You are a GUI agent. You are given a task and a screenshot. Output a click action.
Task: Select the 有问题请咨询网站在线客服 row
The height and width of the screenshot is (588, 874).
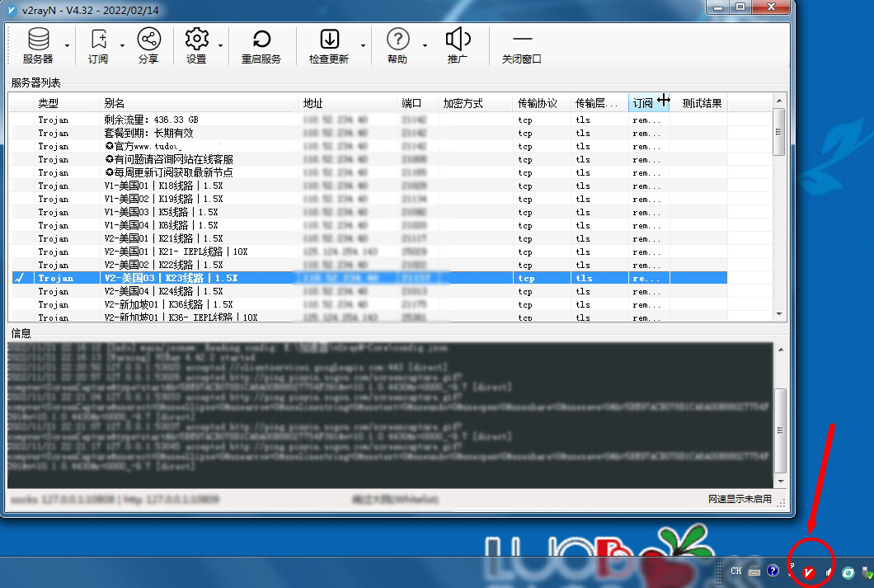[x=369, y=159]
